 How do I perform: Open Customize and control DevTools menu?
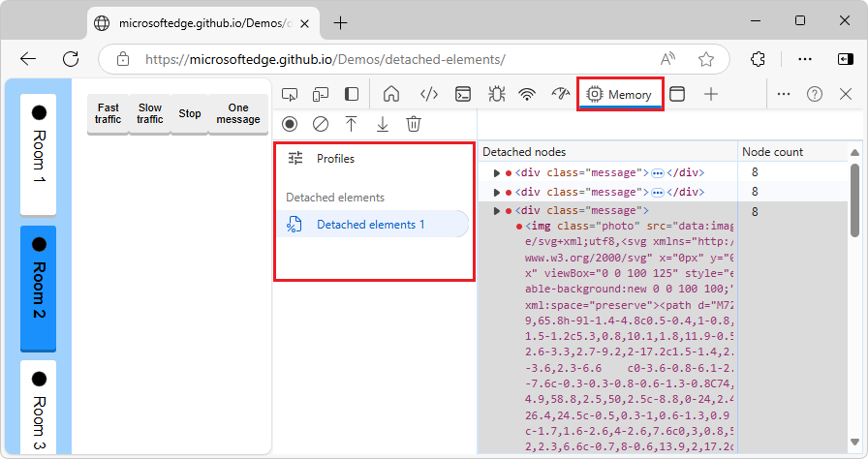click(784, 95)
